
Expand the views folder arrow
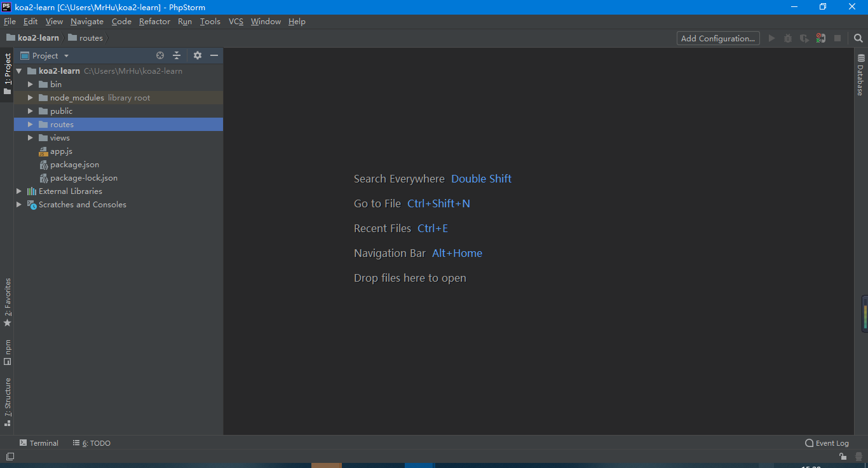(x=30, y=138)
